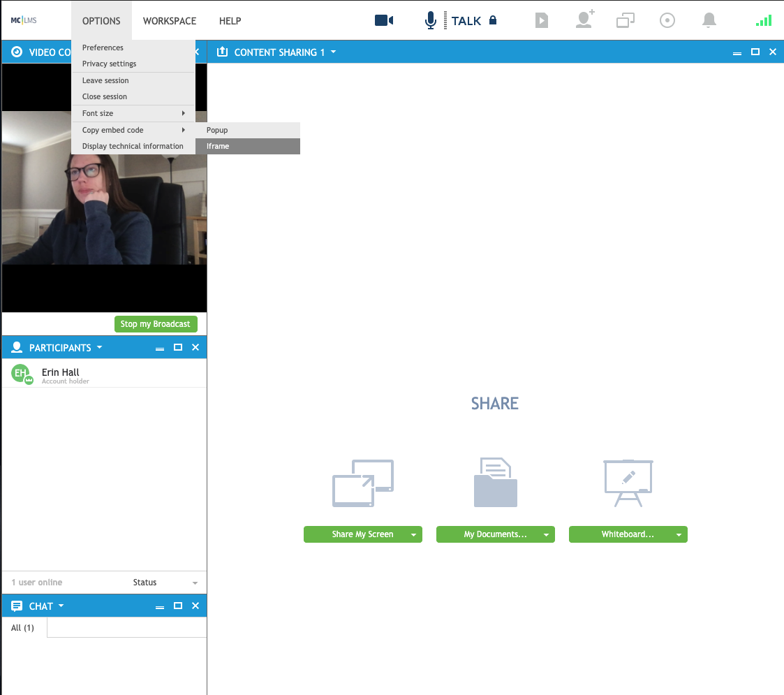Maximize the Chat panel

(x=177, y=606)
